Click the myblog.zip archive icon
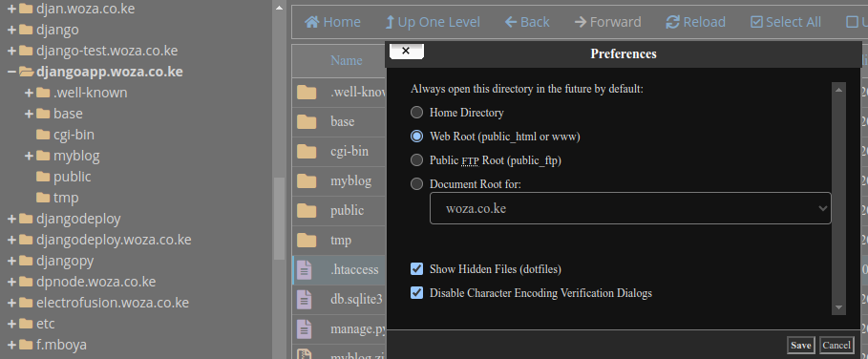Image resolution: width=868 pixels, height=359 pixels. tap(305, 354)
